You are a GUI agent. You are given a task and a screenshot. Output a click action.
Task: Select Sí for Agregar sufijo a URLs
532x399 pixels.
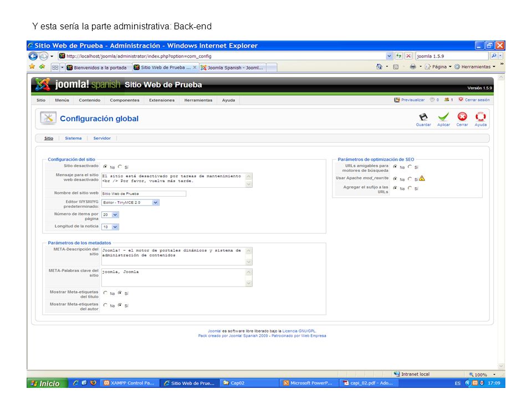[x=410, y=188]
